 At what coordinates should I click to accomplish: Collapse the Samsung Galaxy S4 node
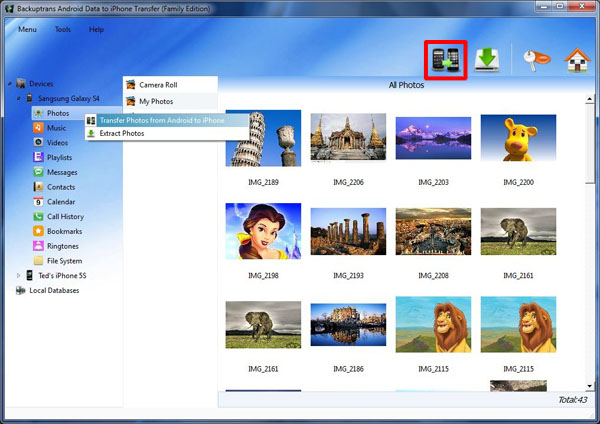point(18,98)
